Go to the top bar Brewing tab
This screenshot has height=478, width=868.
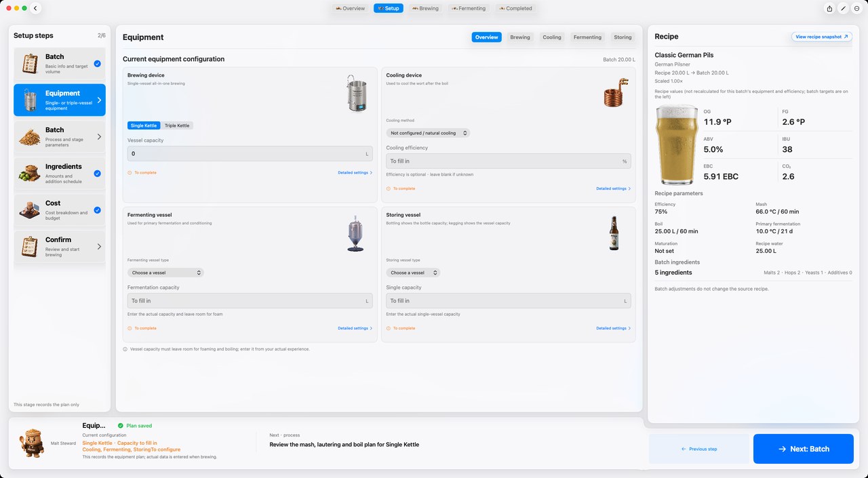click(x=425, y=8)
